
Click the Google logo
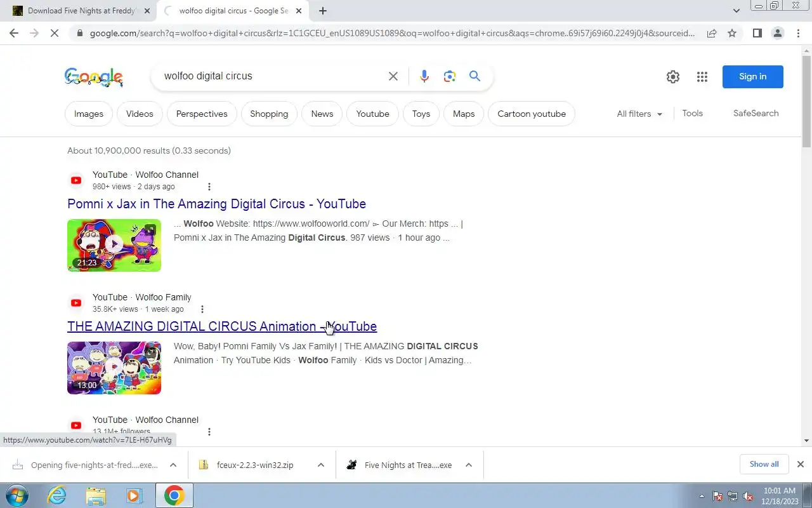(94, 77)
